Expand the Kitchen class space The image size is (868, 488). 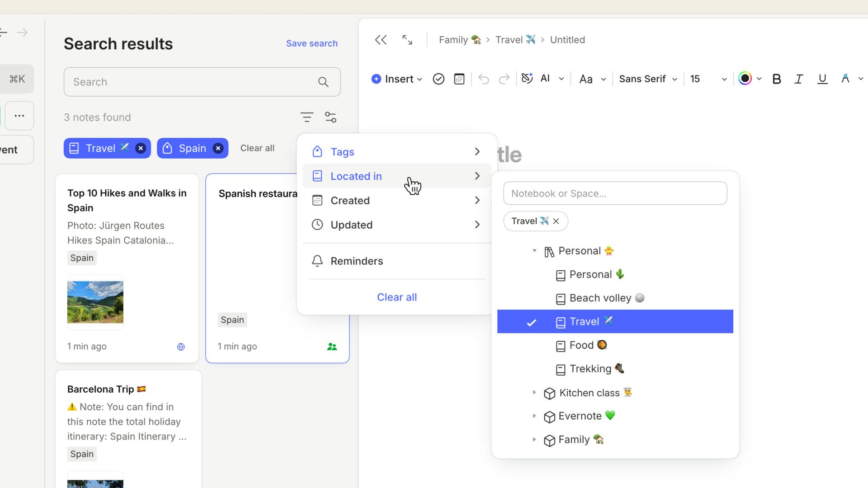pyautogui.click(x=534, y=393)
